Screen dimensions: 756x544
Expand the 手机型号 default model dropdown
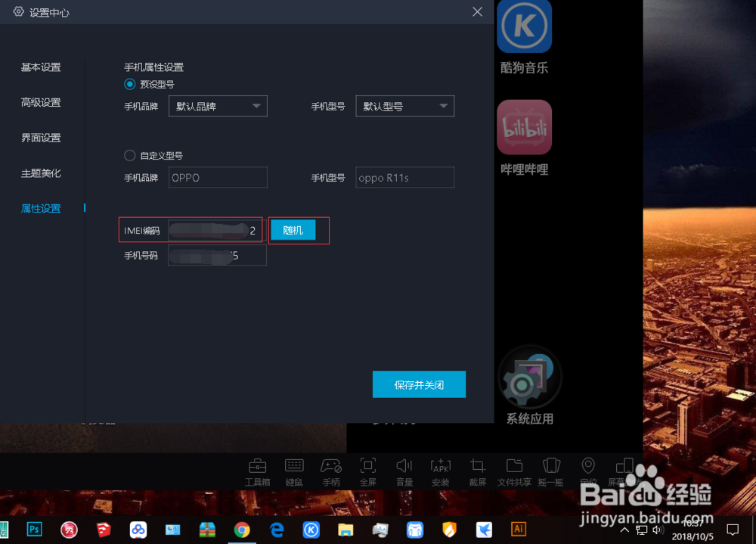click(x=404, y=106)
